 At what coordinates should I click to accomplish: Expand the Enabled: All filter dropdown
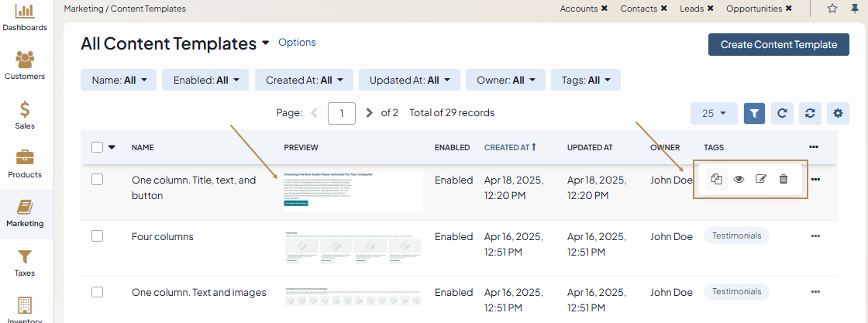[205, 80]
